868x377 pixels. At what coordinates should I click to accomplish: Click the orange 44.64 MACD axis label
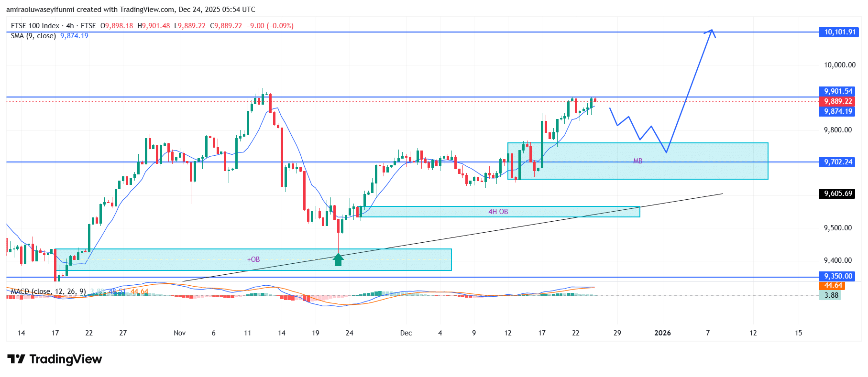point(833,286)
